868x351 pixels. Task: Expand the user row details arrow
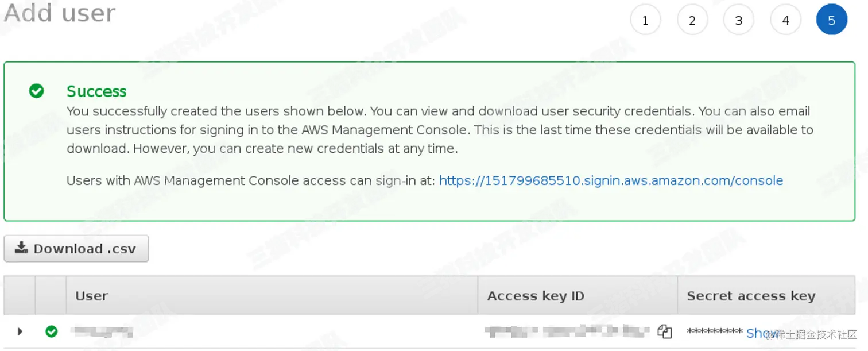click(x=20, y=331)
